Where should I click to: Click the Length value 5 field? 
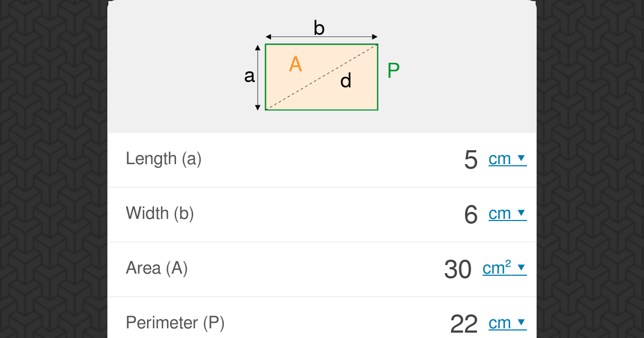[x=471, y=160]
